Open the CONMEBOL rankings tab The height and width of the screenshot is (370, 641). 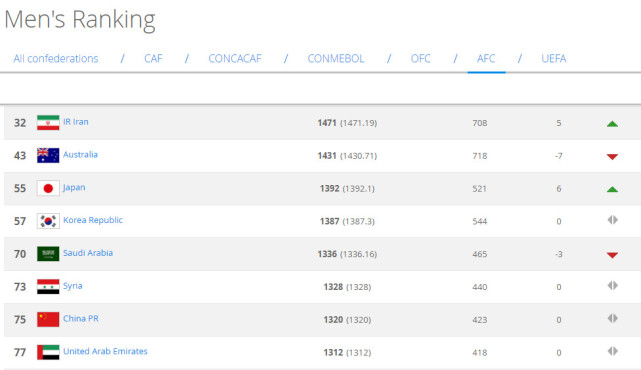click(336, 59)
